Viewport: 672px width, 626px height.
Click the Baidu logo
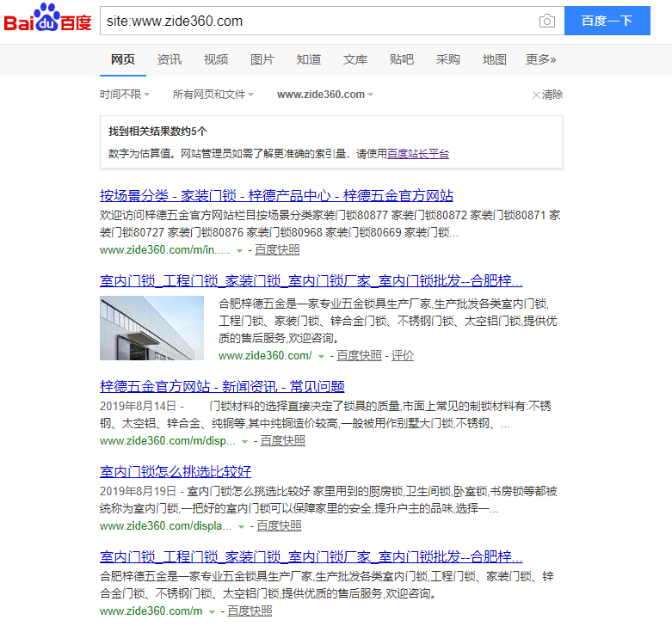coord(47,18)
